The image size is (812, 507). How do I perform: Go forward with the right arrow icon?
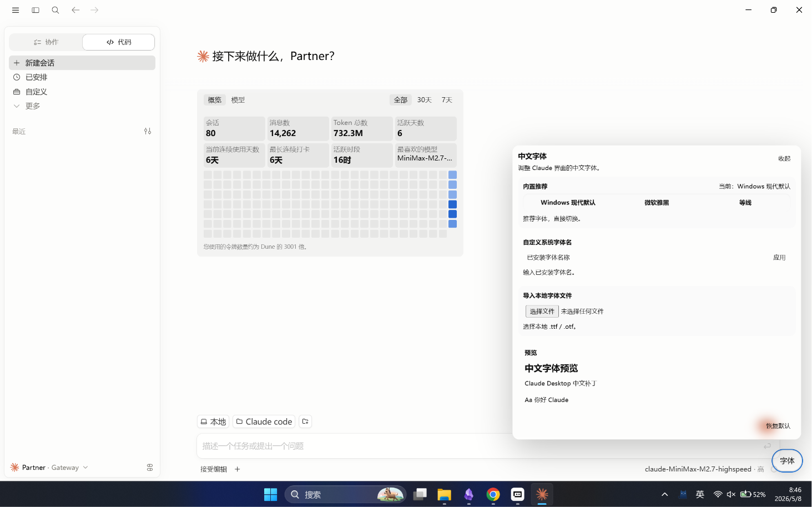tap(95, 10)
